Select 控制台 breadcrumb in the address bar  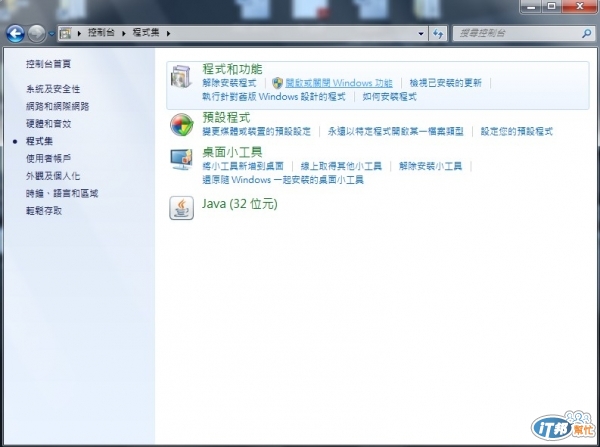pos(101,33)
